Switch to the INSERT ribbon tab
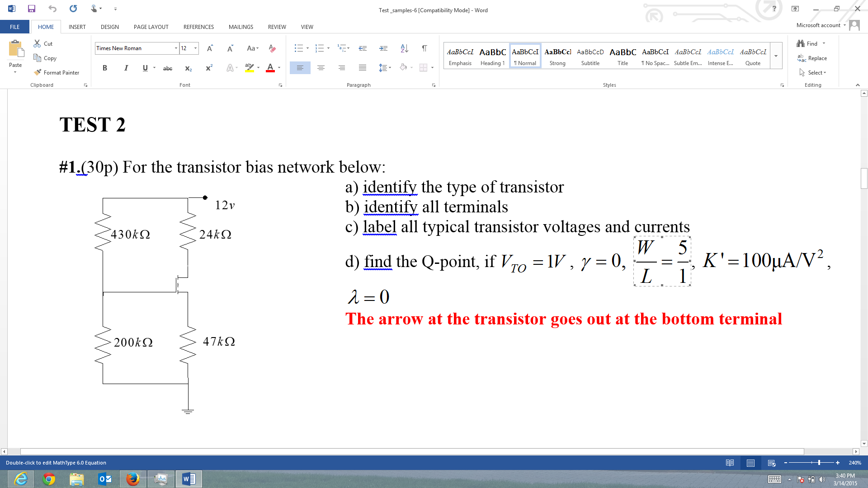This screenshot has width=868, height=488. coord(77,27)
